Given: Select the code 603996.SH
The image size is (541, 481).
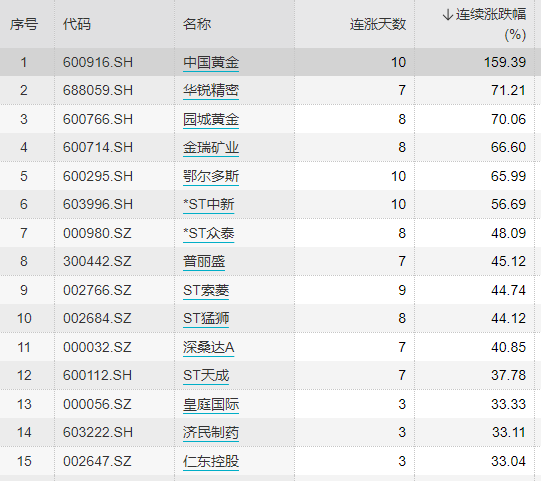Looking at the screenshot, I should pos(98,204).
